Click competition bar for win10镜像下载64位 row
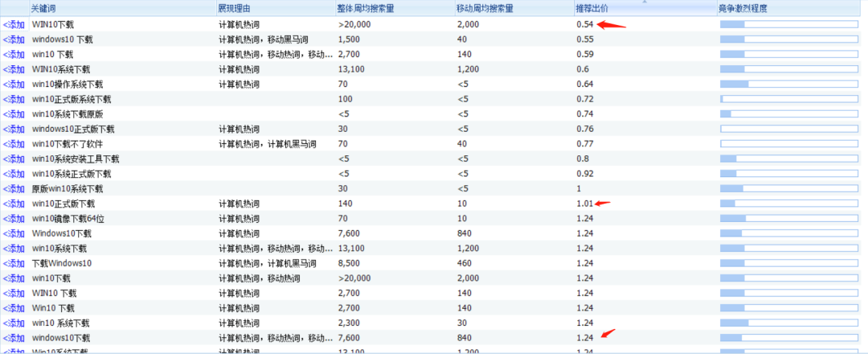Screen dimensions: 868x354 [x=788, y=218]
